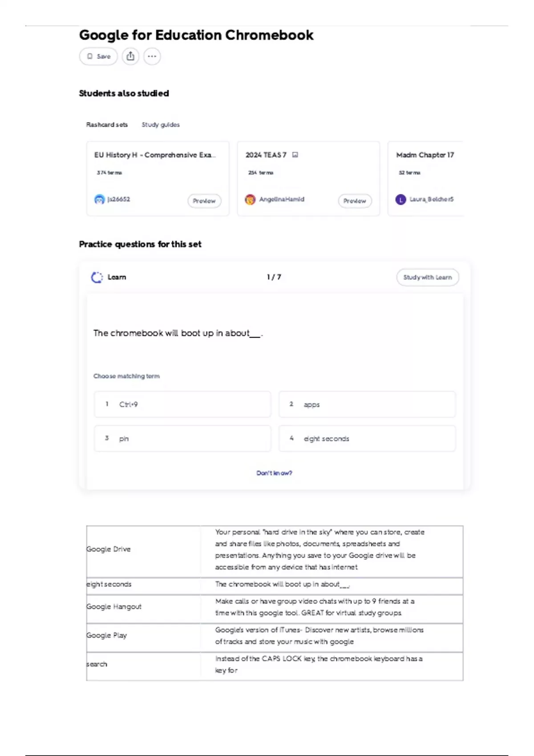
Task: Click the Study with Learn button
Action: point(428,277)
